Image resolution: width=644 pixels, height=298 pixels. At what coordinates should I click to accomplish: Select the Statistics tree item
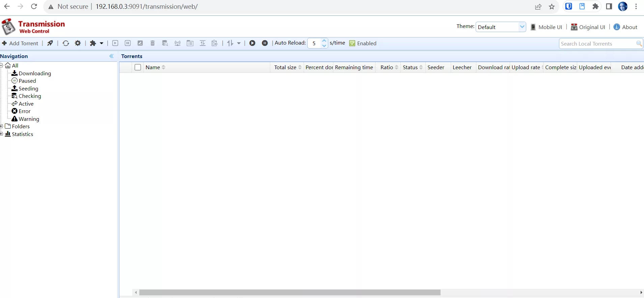click(x=22, y=134)
